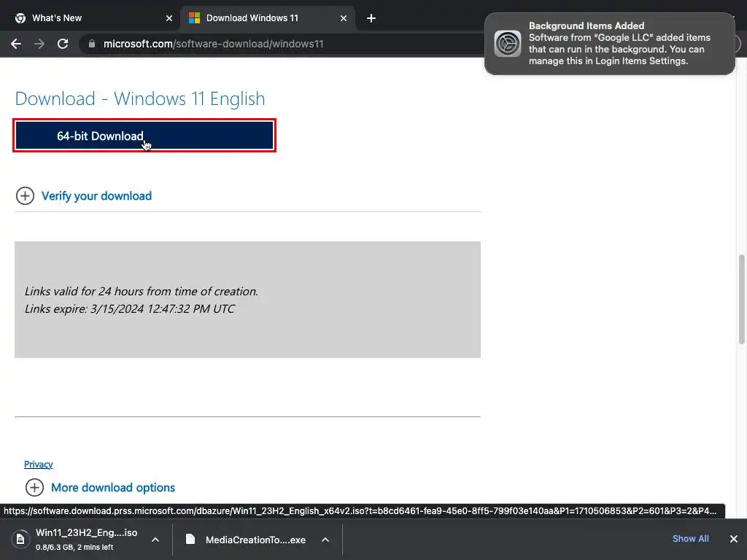Open options chevron for MediaCreationTool download
747x560 pixels.
[x=325, y=540]
